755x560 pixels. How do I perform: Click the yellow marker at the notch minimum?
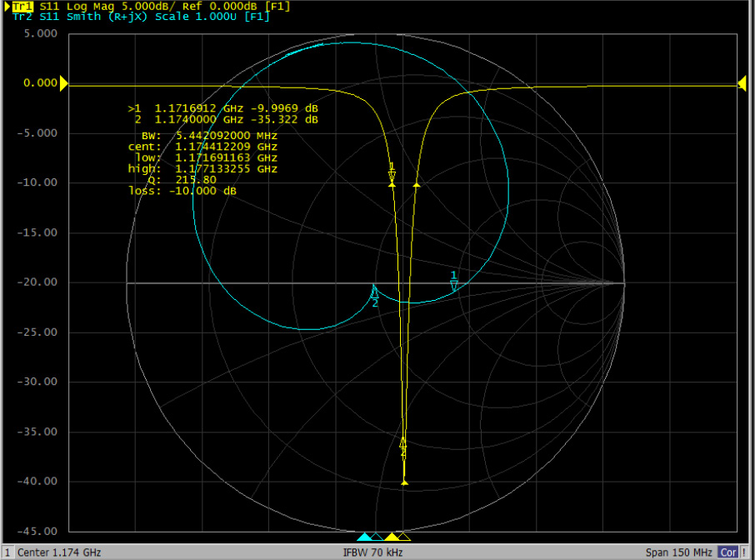point(404,482)
